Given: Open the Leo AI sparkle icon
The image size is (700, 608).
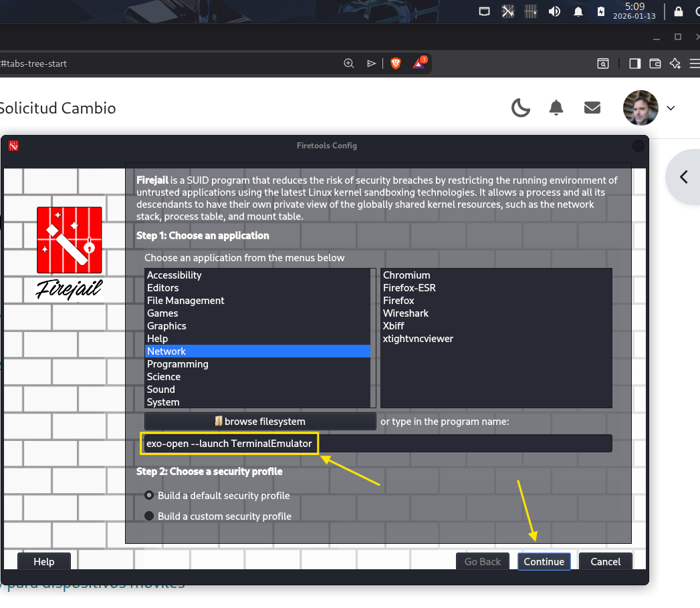Looking at the screenshot, I should coord(675,63).
